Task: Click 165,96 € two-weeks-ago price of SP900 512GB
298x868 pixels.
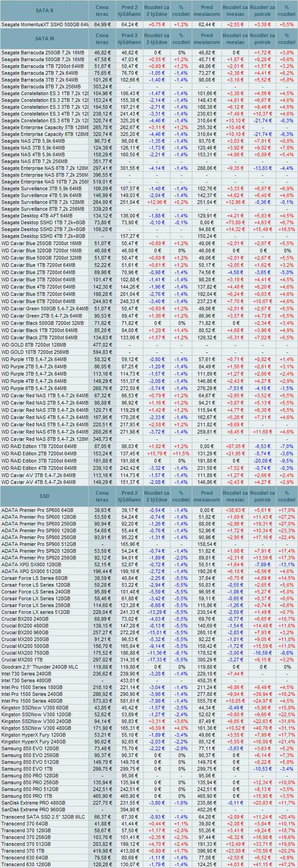Action: click(x=130, y=544)
